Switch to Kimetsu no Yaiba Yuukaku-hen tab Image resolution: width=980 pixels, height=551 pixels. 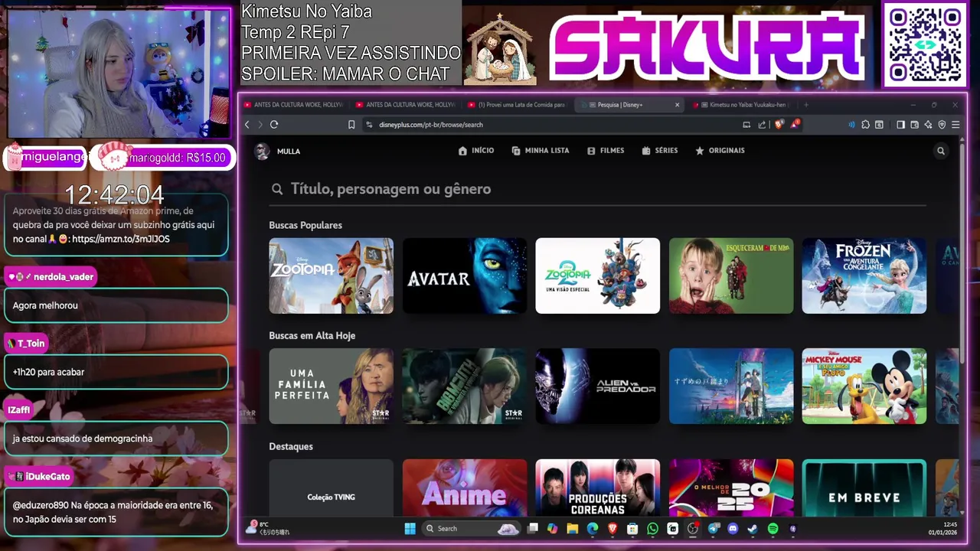pos(741,105)
